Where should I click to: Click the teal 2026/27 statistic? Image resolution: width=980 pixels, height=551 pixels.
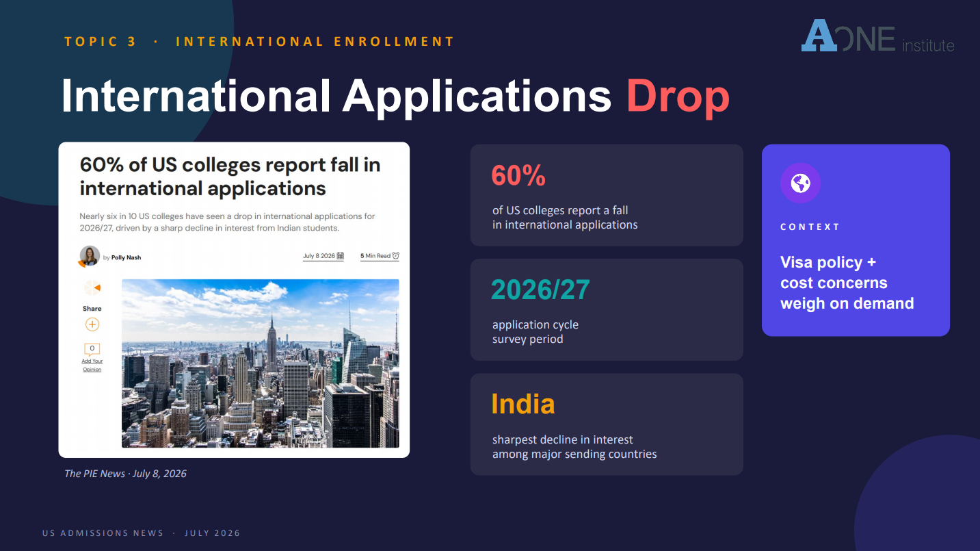click(540, 290)
